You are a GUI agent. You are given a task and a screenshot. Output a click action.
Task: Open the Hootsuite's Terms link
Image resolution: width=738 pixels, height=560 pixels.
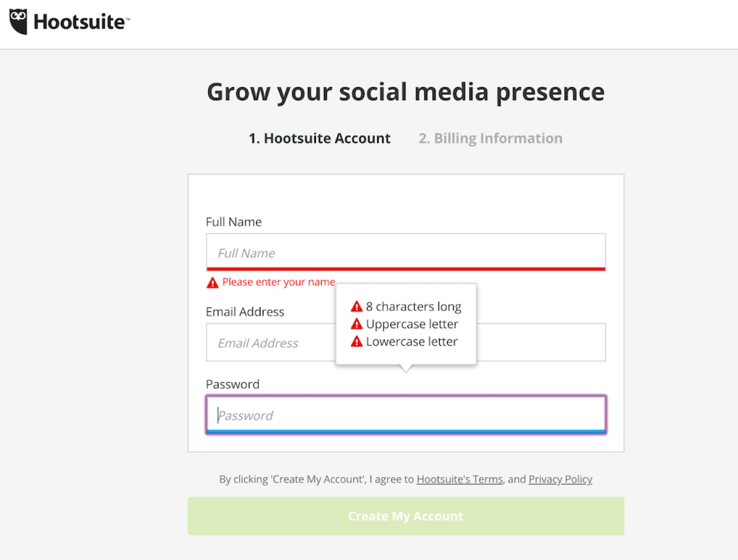pyautogui.click(x=460, y=479)
